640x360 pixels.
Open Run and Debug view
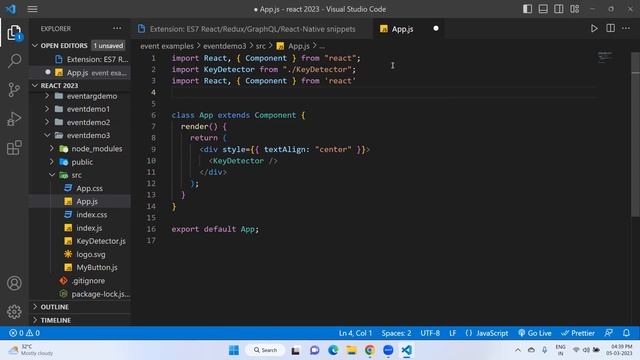tap(14, 119)
